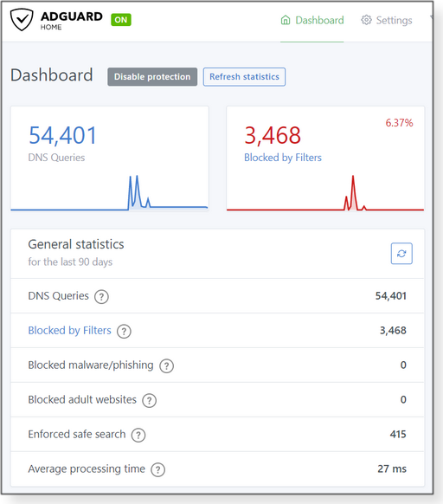Click the 27 ms processing time value
The height and width of the screenshot is (504, 443).
(x=392, y=469)
